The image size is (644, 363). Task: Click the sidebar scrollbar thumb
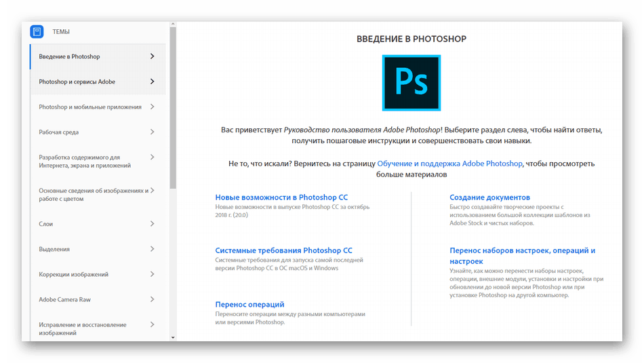[x=173, y=108]
